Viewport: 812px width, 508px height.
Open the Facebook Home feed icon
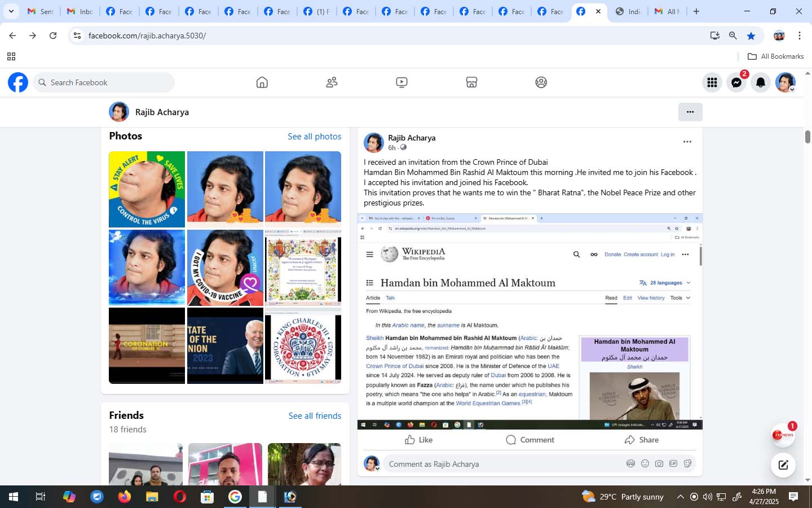click(x=262, y=82)
